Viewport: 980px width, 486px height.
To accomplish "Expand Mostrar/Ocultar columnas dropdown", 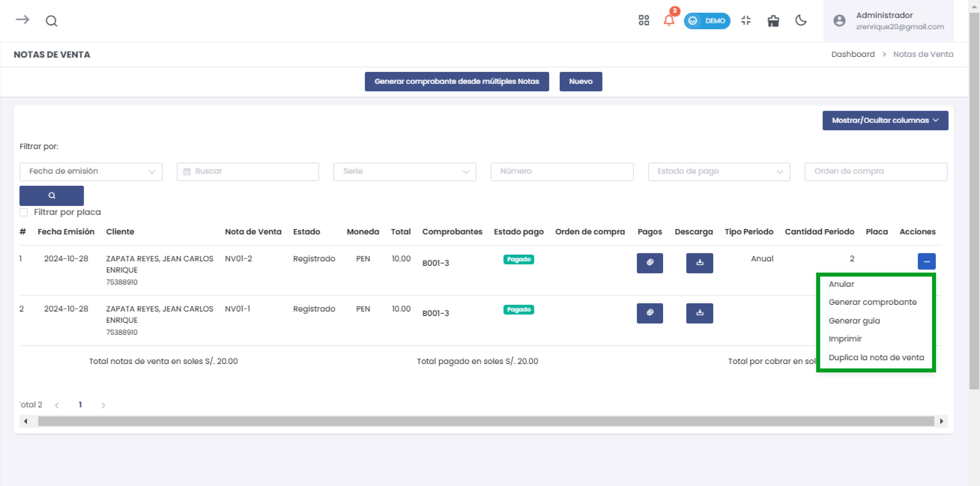I will coord(884,120).
